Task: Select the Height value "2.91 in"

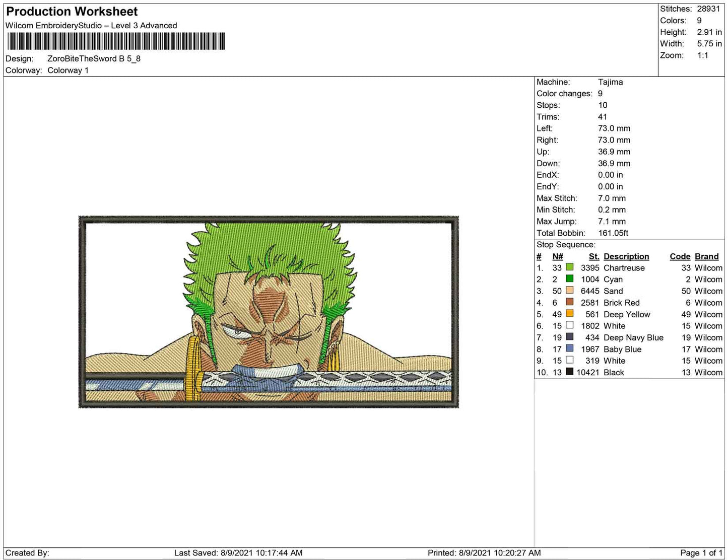Action: [709, 32]
